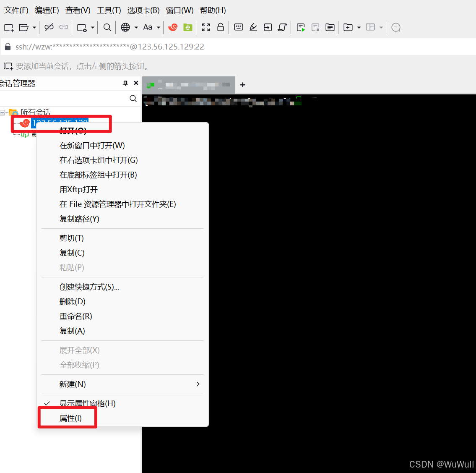
Task: Pin the Session Manager panel
Action: pyautogui.click(x=125, y=83)
